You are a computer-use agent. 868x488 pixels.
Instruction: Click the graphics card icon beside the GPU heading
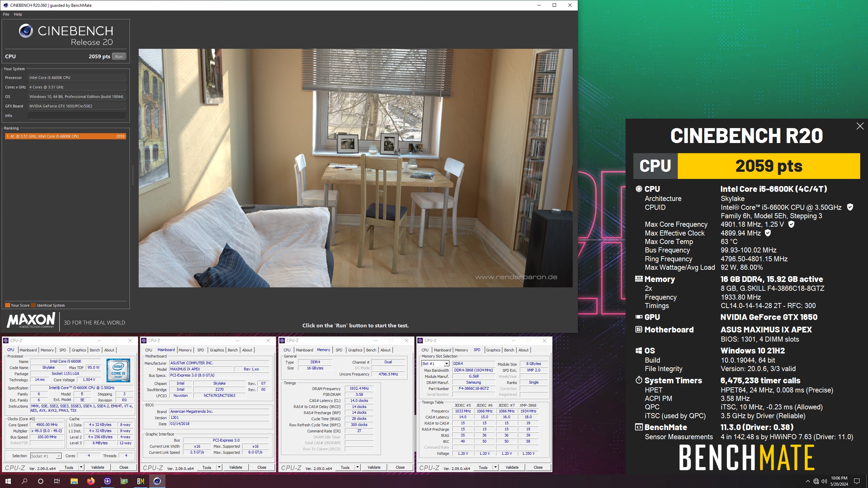click(x=639, y=317)
